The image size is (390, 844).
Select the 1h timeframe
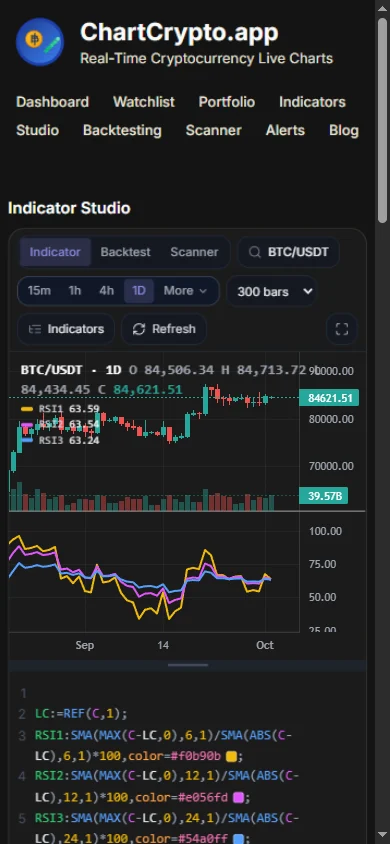[x=75, y=291]
